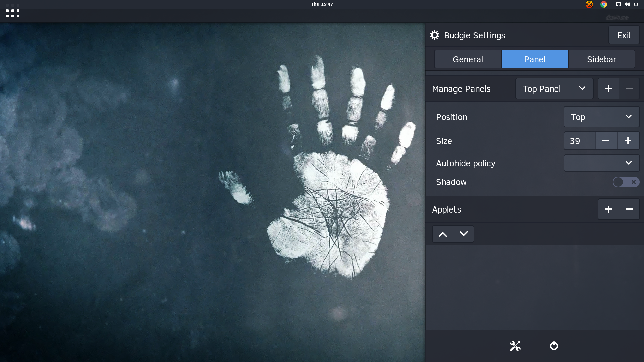Click the Position label text

451,117
